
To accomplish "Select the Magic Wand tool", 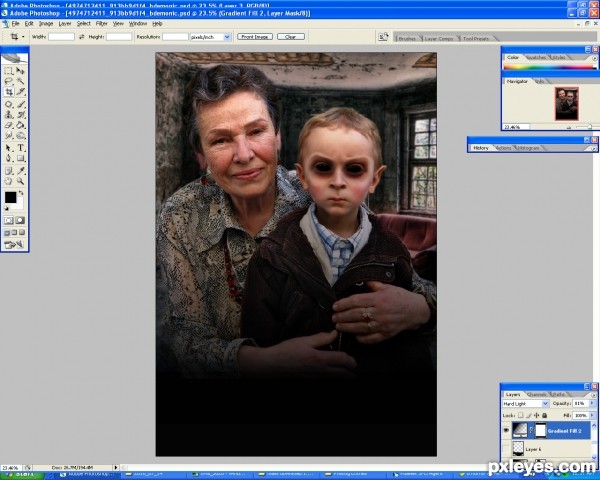I will pos(20,81).
